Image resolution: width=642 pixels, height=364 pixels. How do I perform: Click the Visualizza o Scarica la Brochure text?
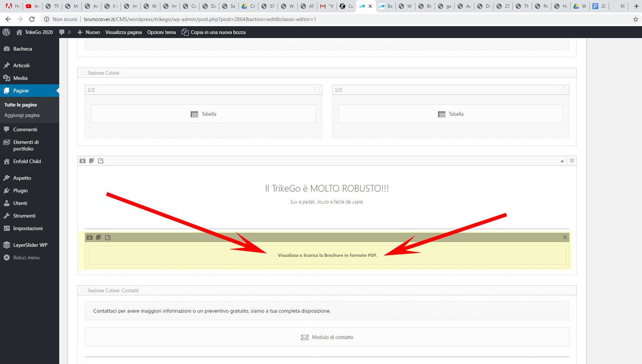[327, 255]
